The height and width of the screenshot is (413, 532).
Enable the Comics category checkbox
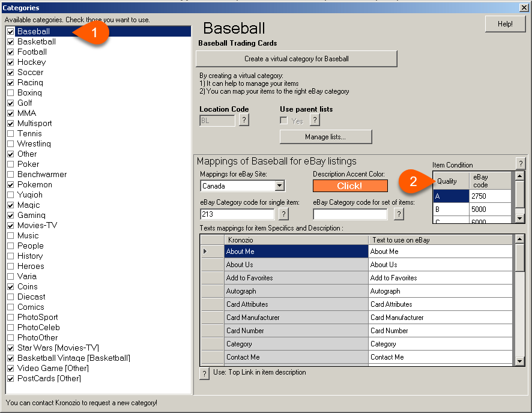[11, 307]
